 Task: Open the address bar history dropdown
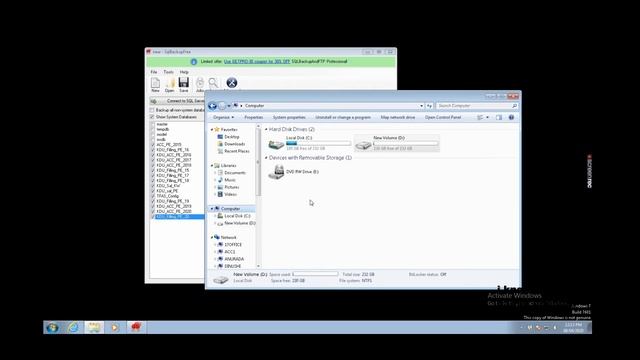pos(422,106)
